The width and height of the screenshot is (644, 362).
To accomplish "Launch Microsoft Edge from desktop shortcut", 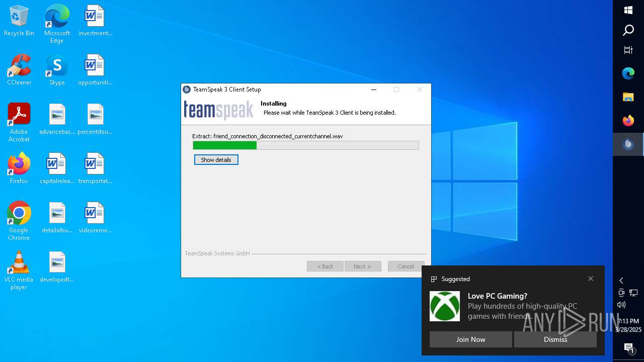I will (57, 24).
